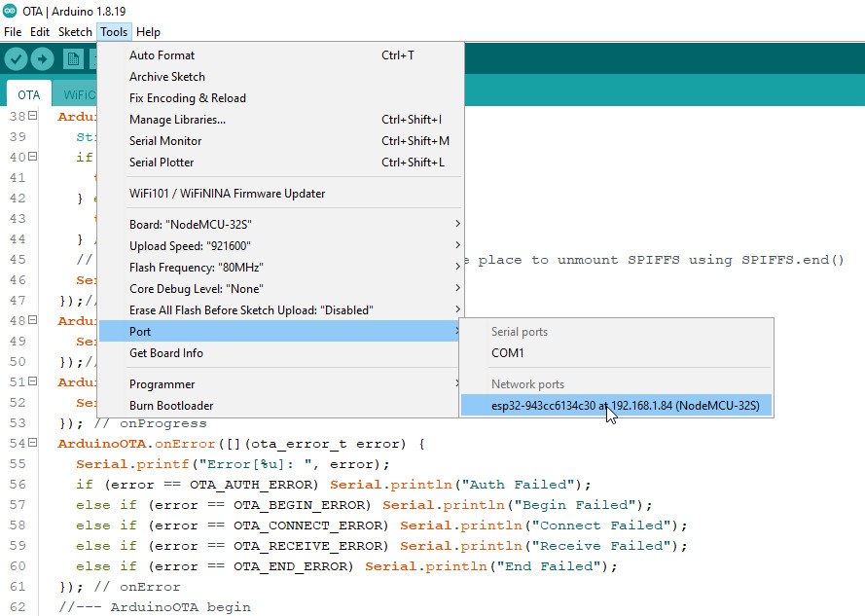Screen dimensions: 865x616
Task: Click the "ArduinoOTA.onError" code text
Action: 136,444
